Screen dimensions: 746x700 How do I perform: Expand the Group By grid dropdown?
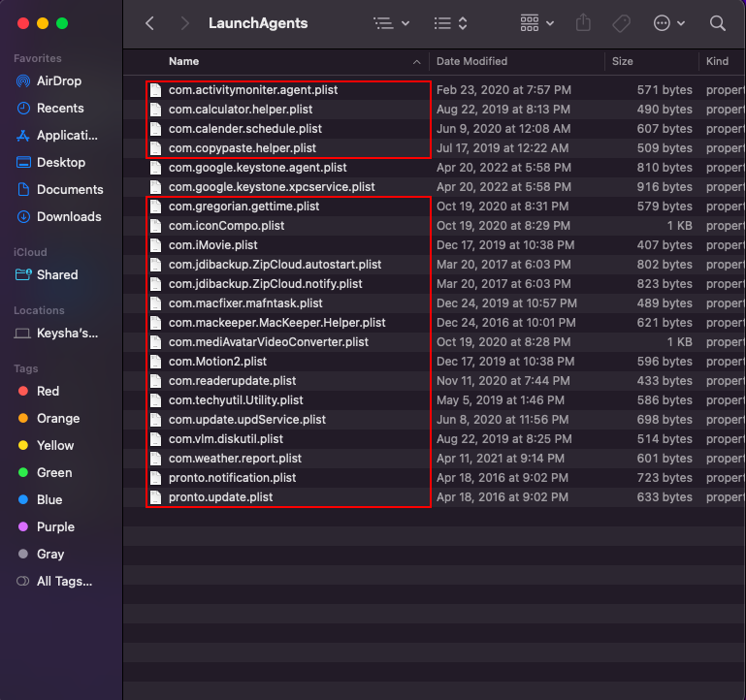click(536, 22)
